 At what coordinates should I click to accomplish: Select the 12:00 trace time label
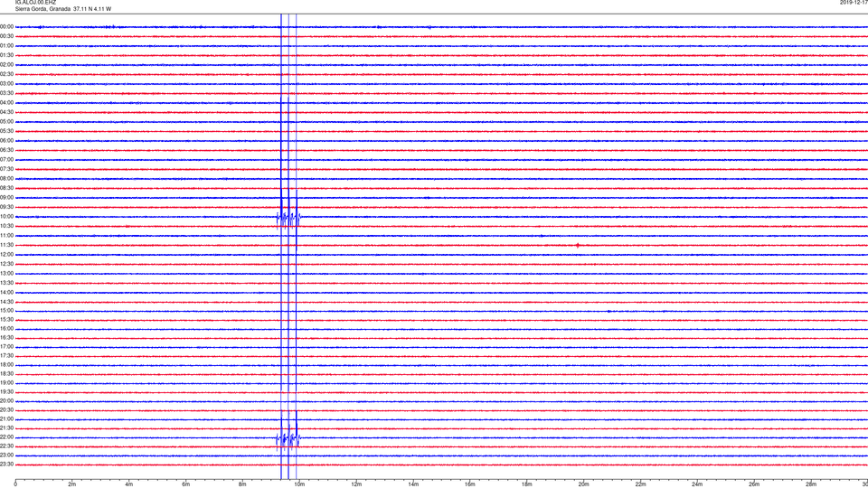point(6,255)
